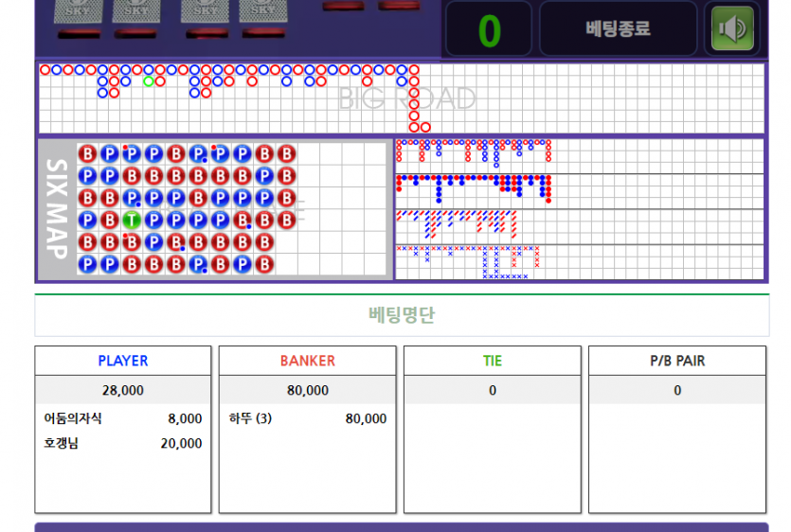
Task: Click the BANKER total row under BANKER header
Action: point(308,390)
